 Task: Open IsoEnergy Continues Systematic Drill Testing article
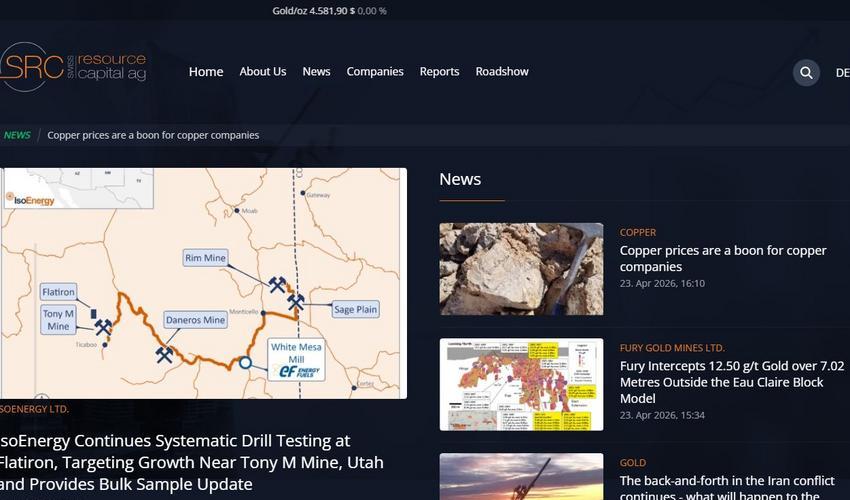coord(191,462)
